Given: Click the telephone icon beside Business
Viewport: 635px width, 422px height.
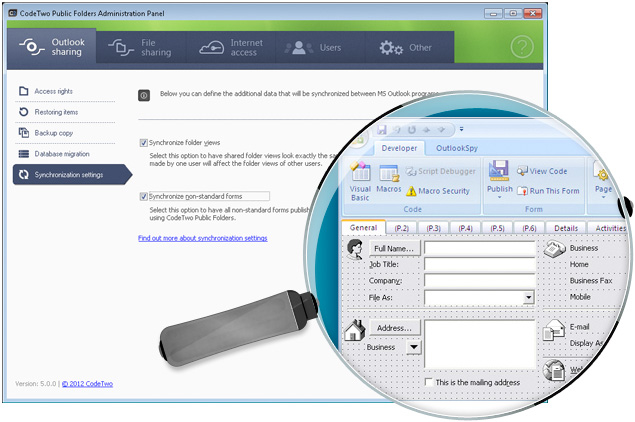Looking at the screenshot, I should click(554, 248).
